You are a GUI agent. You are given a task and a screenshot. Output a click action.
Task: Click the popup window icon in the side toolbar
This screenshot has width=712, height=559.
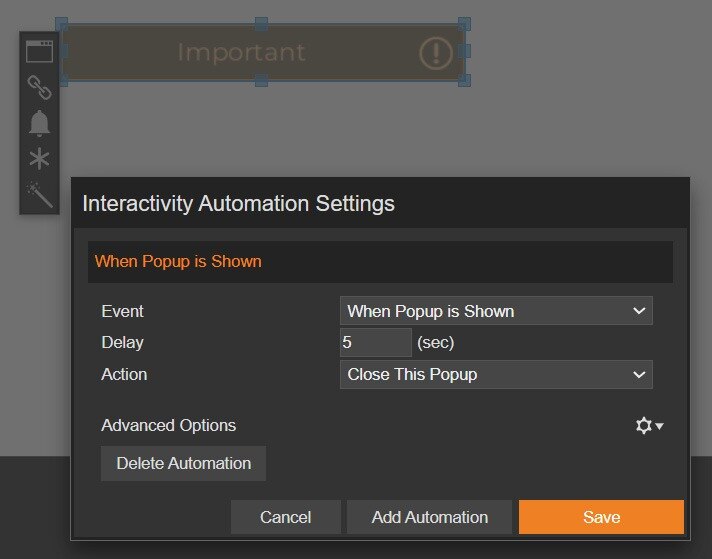tap(39, 52)
